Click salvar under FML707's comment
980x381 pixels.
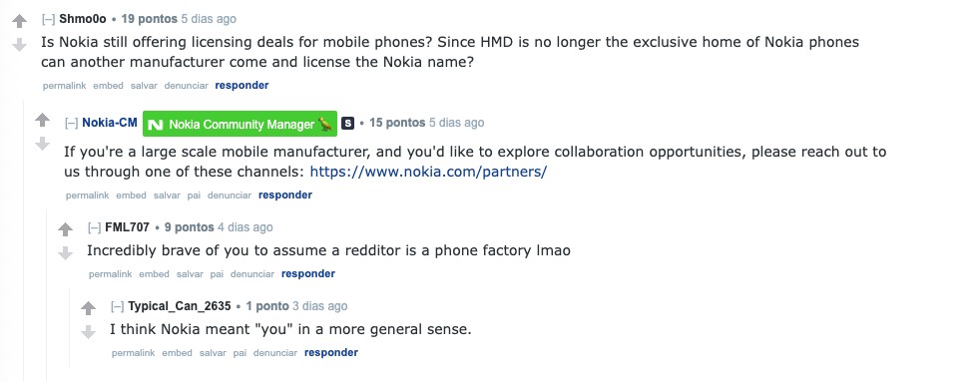(190, 273)
